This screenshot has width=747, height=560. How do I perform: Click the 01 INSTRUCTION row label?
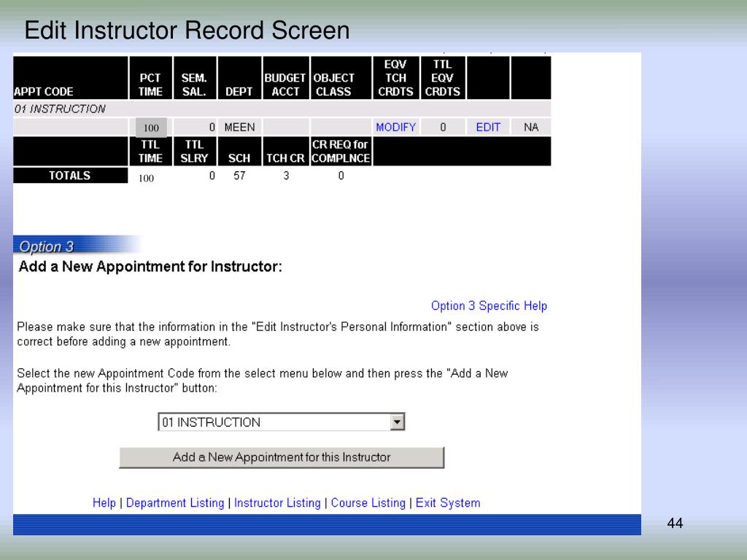[60, 109]
